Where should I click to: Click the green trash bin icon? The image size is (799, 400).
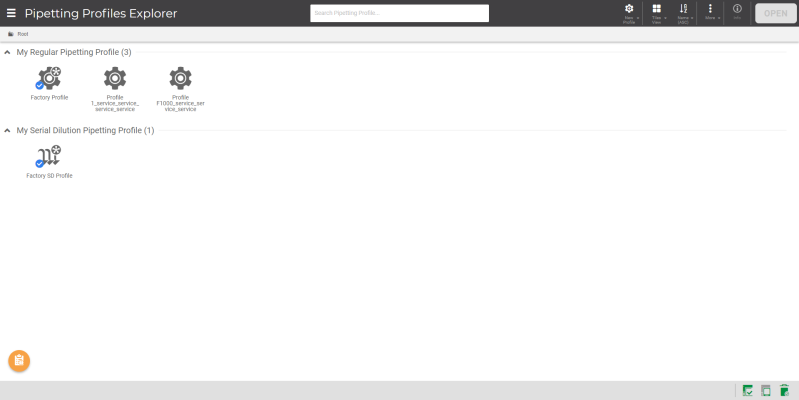point(785,391)
